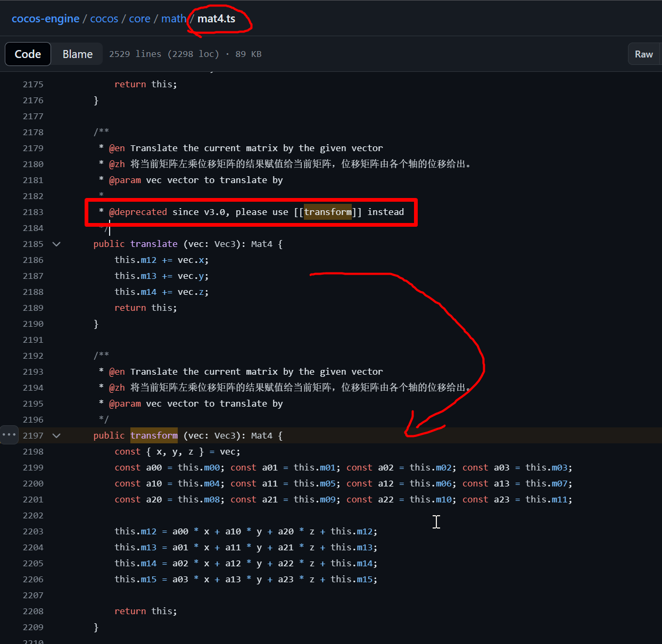Click the 'this.m15 = a03 * x' assignment line
This screenshot has width=662, height=644.
pos(246,579)
